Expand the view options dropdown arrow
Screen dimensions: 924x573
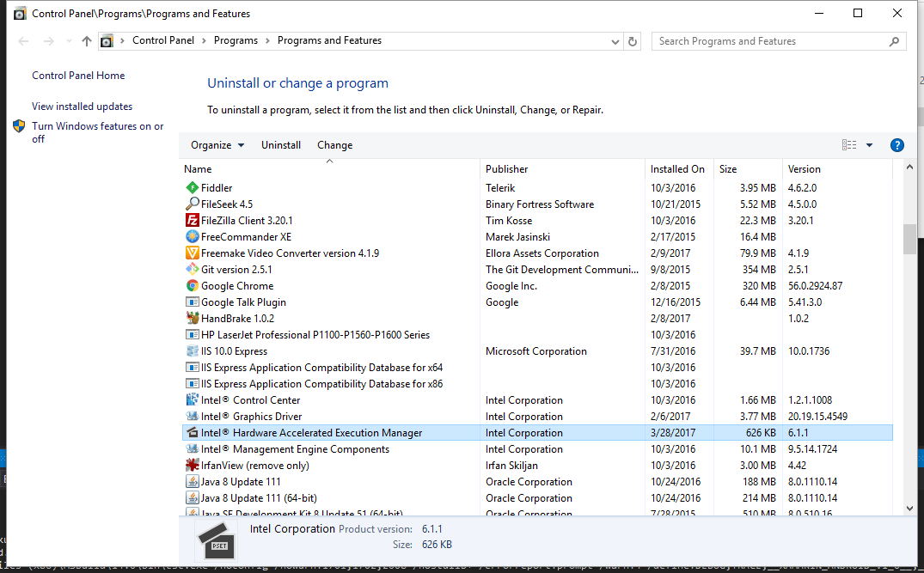(869, 145)
